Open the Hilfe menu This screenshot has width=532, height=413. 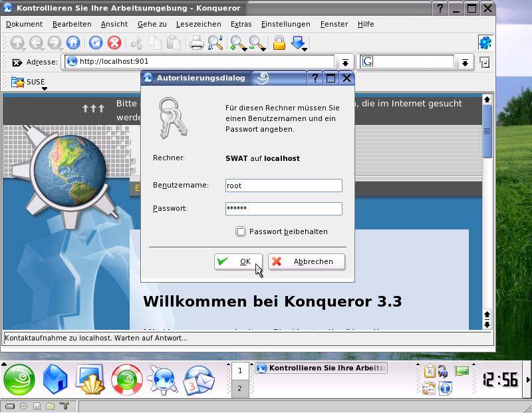coord(366,24)
